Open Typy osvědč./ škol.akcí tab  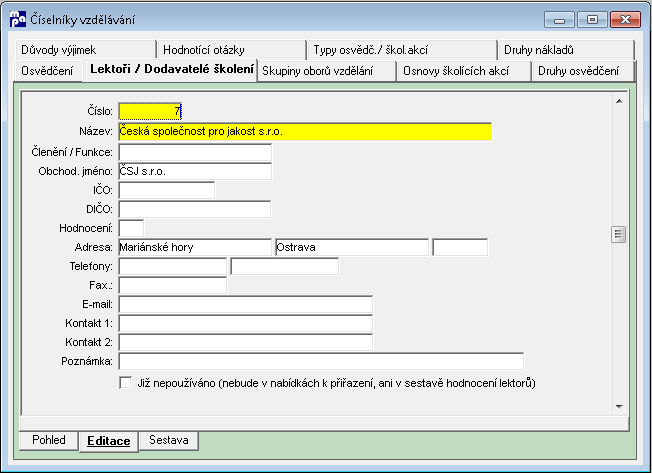click(402, 50)
